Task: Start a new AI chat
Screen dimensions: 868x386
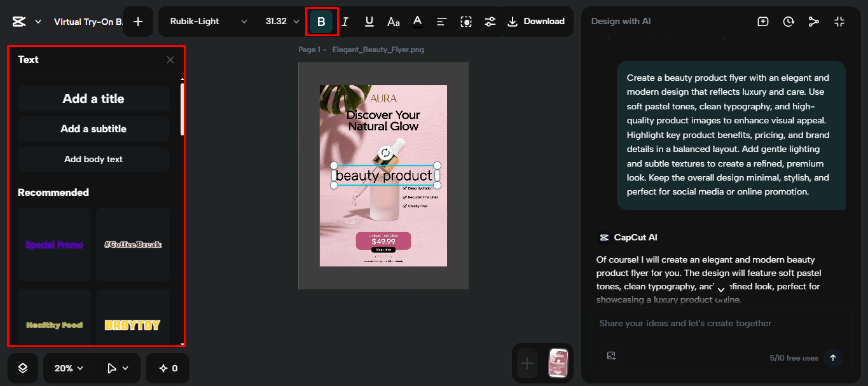Action: (763, 22)
